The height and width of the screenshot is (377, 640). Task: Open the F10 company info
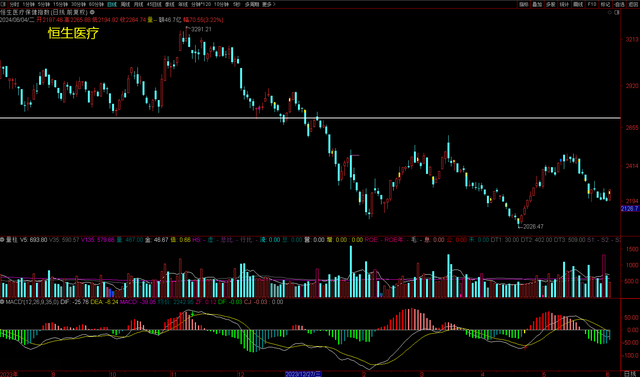(x=592, y=4)
